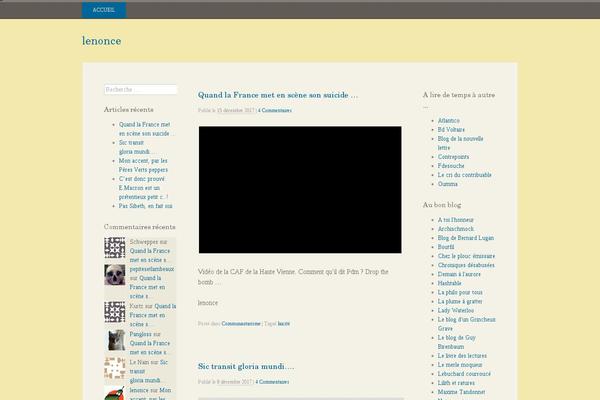This screenshot has height=400, width=600.
Task: Open recent article 'Mon accent, par les Pères Verts'
Action: (x=143, y=165)
